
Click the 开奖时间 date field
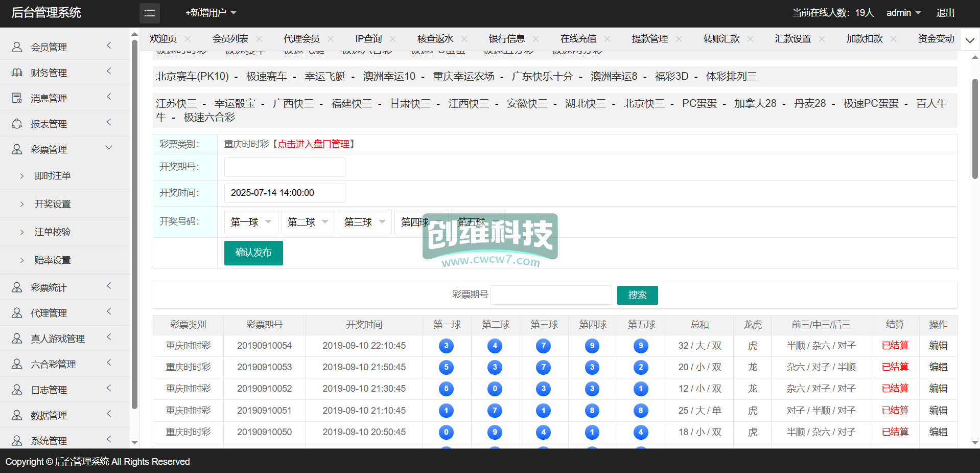pyautogui.click(x=285, y=193)
